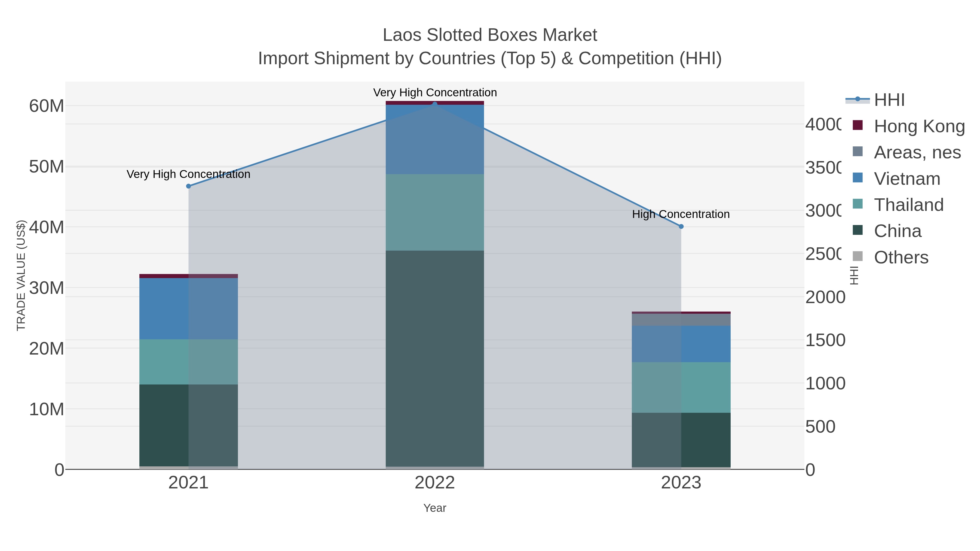
Task: Click the Vietnam segment of the 2023 bar
Action: 681,344
